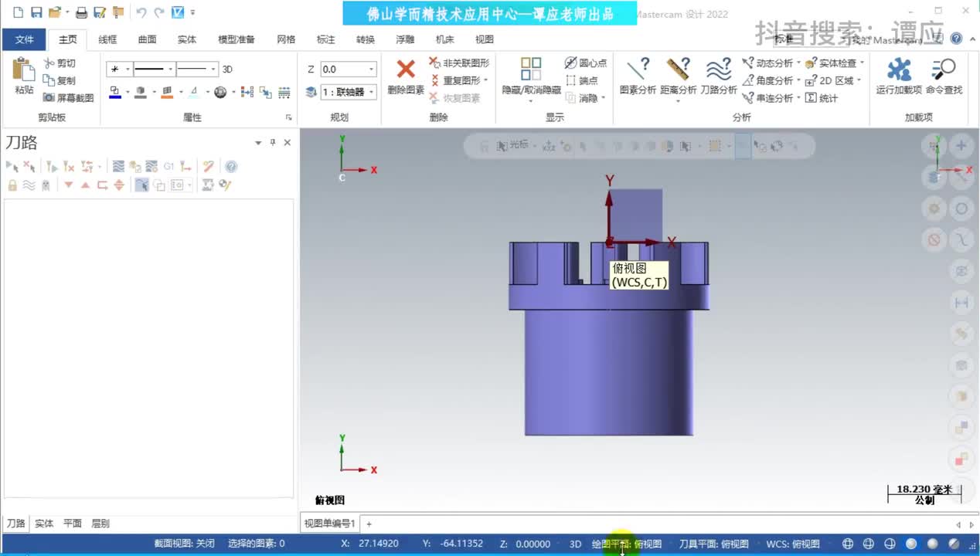980x556 pixels.
Task: Switch to the 模型准备 ribbon tab
Action: (236, 39)
